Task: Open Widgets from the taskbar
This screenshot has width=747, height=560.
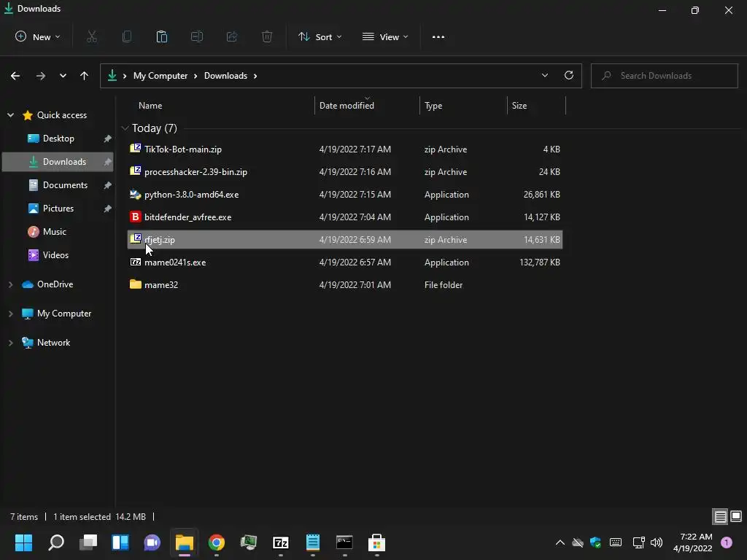Action: point(120,542)
